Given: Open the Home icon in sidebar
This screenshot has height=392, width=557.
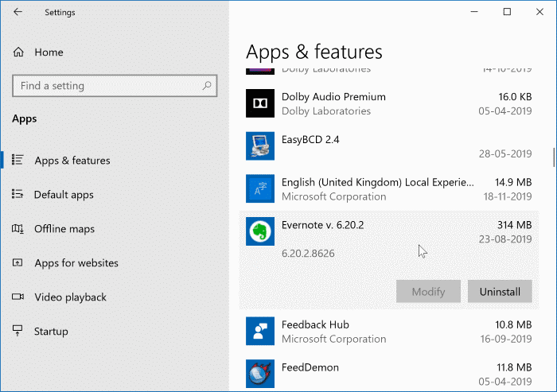Looking at the screenshot, I should tap(18, 52).
